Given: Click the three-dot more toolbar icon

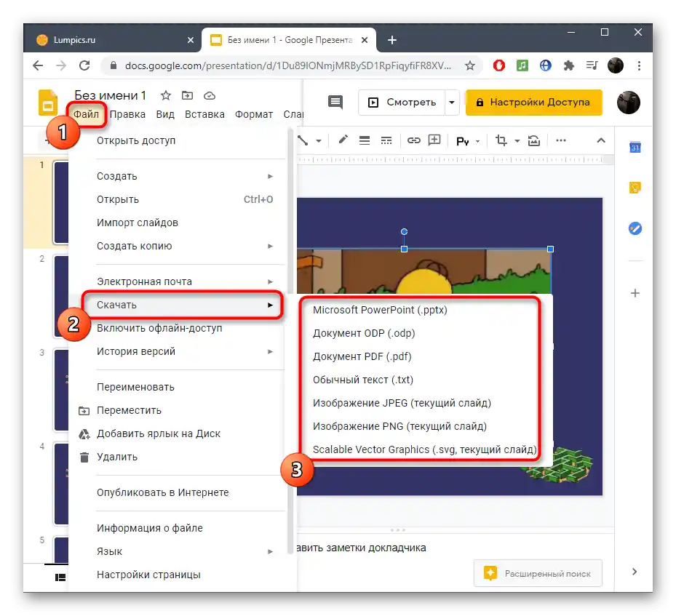Looking at the screenshot, I should coord(561,140).
